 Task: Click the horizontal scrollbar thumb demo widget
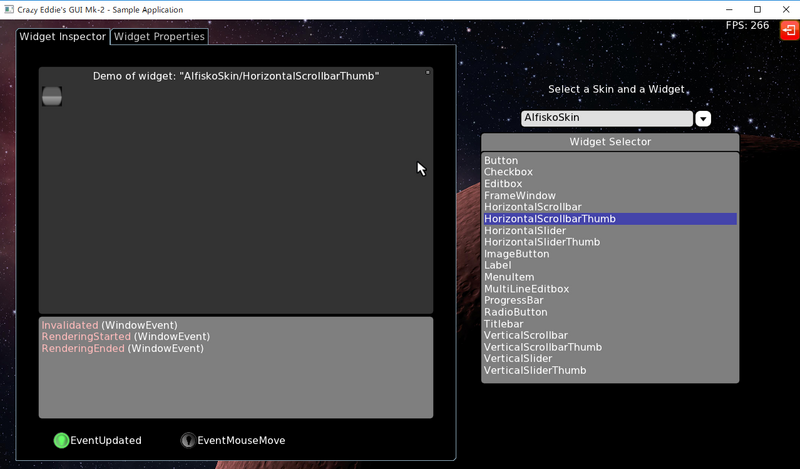52,96
